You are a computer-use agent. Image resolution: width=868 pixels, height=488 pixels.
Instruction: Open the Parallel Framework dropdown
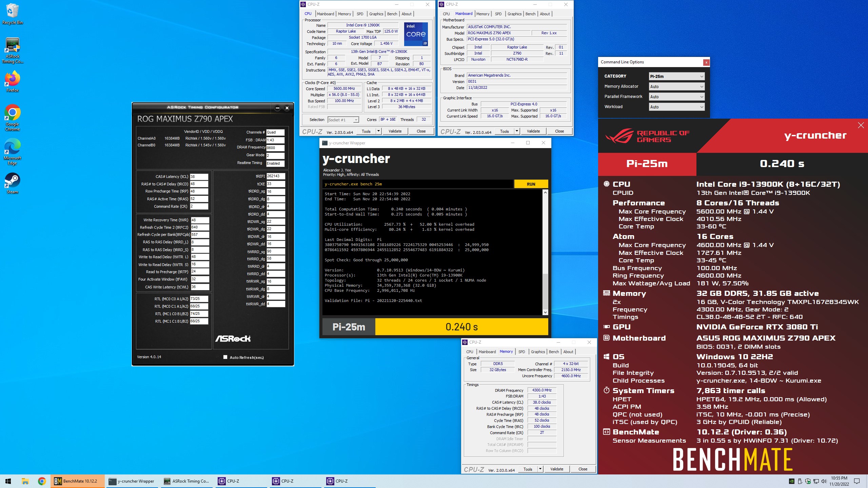tap(677, 97)
